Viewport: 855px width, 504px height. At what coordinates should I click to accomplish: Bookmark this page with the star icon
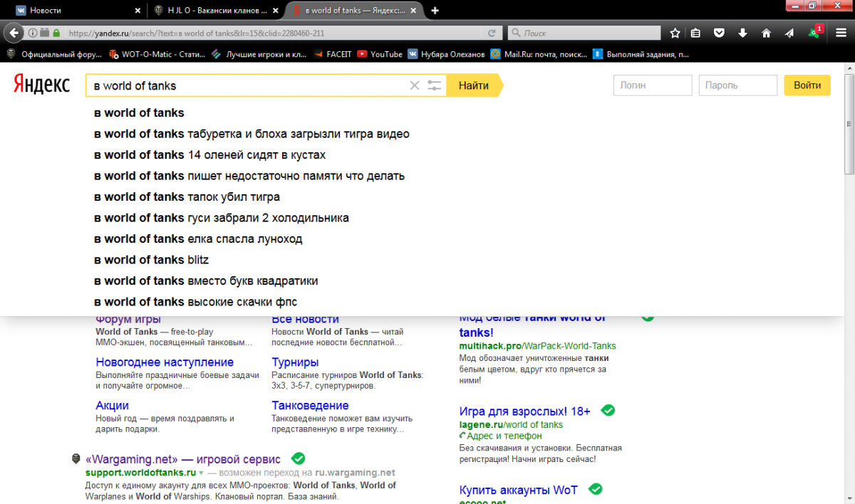pos(675,33)
